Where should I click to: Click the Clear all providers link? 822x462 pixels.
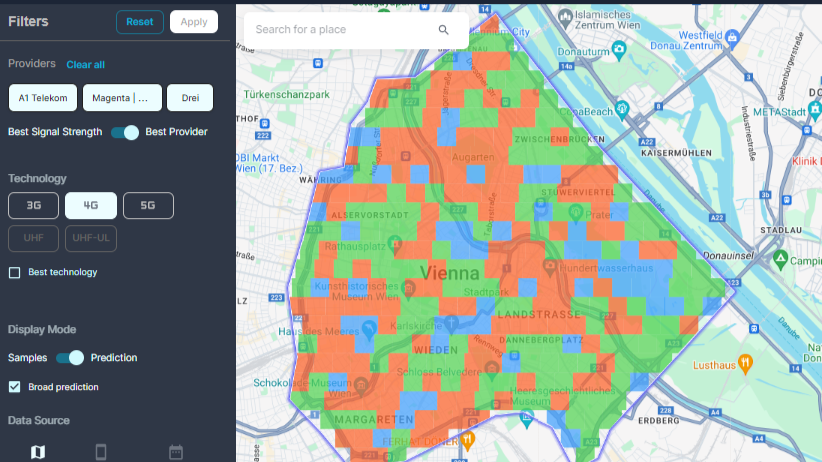[x=85, y=65]
